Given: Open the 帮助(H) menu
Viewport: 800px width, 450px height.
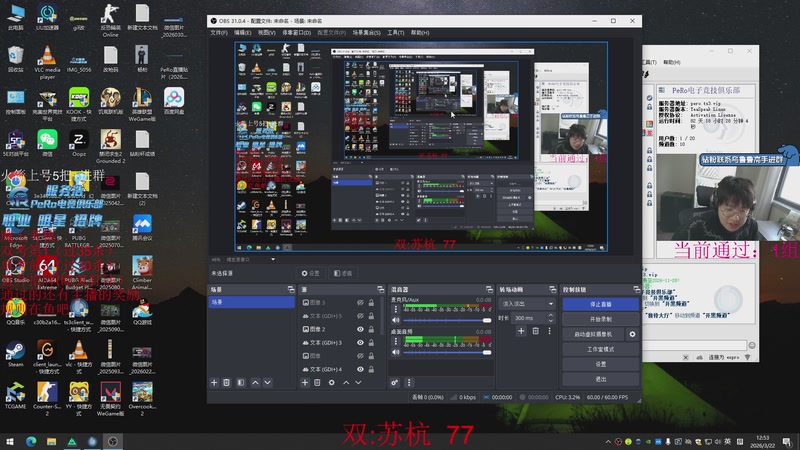Looking at the screenshot, I should tap(420, 33).
